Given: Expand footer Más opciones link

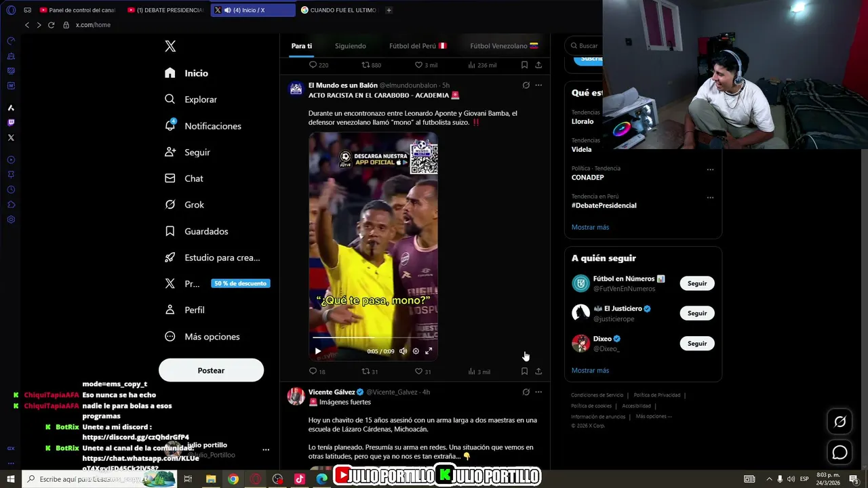Looking at the screenshot, I should pyautogui.click(x=654, y=416).
